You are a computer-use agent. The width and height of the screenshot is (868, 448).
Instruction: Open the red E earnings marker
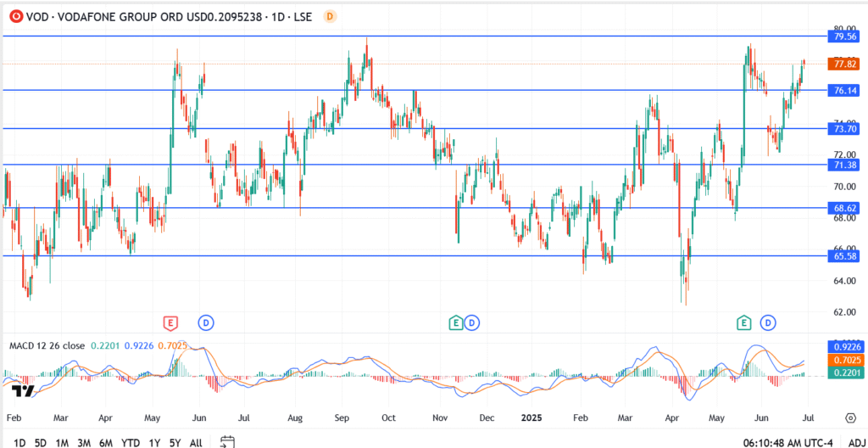click(171, 322)
